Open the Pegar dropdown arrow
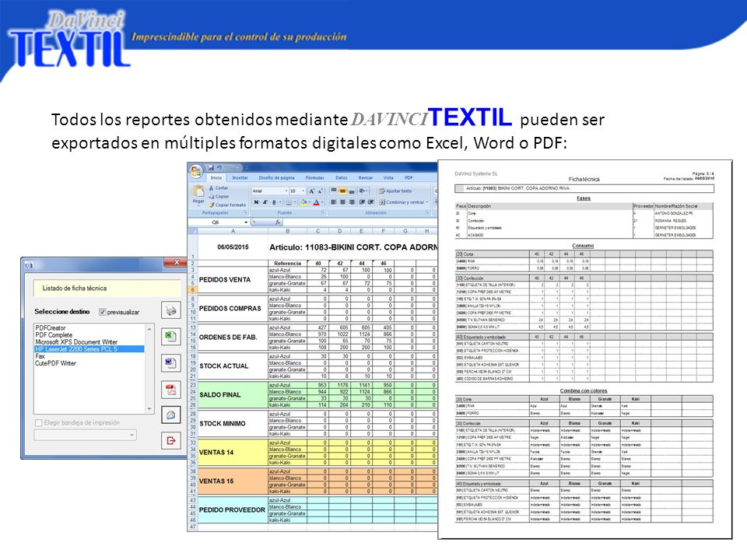747x560 pixels. pyautogui.click(x=198, y=205)
